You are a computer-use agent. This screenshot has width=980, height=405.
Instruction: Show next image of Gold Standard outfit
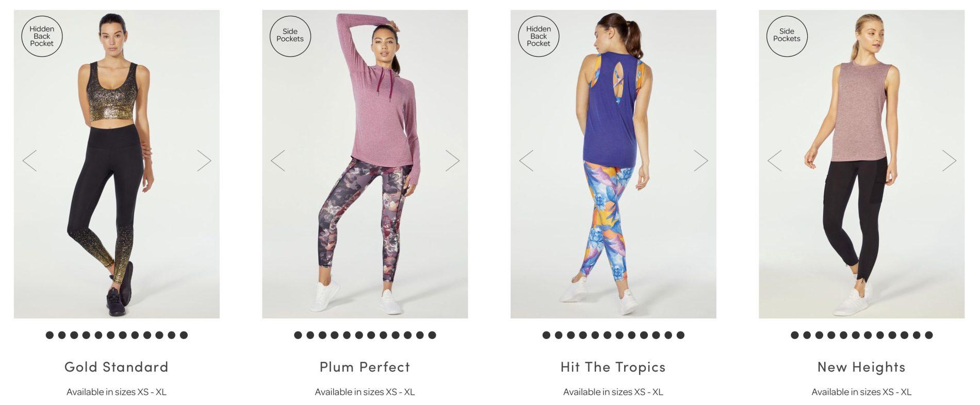(x=204, y=161)
